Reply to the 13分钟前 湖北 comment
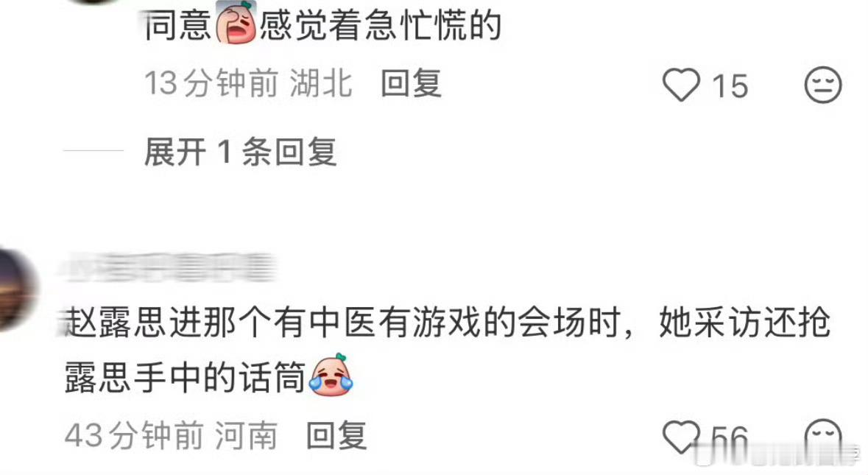 tap(412, 84)
